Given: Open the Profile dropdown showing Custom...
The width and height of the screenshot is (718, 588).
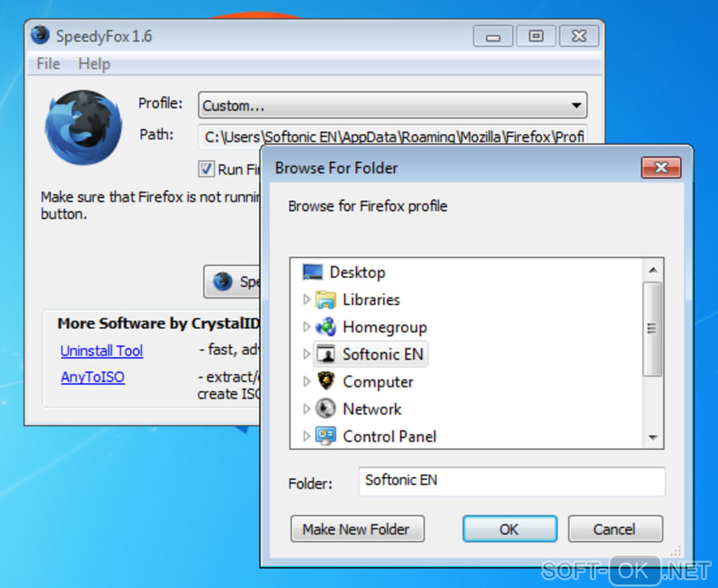Looking at the screenshot, I should click(x=392, y=106).
